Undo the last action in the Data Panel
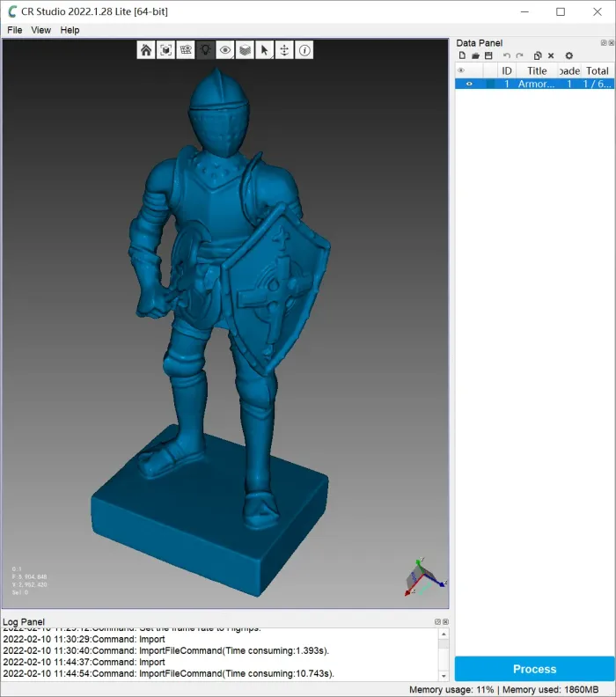The height and width of the screenshot is (697, 616). (x=507, y=55)
